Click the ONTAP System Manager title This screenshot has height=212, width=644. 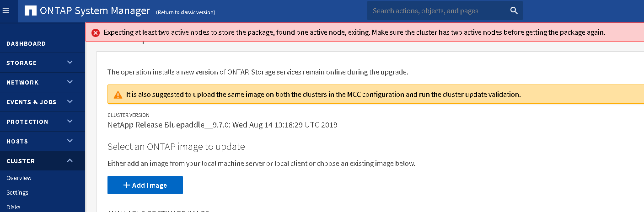point(95,11)
